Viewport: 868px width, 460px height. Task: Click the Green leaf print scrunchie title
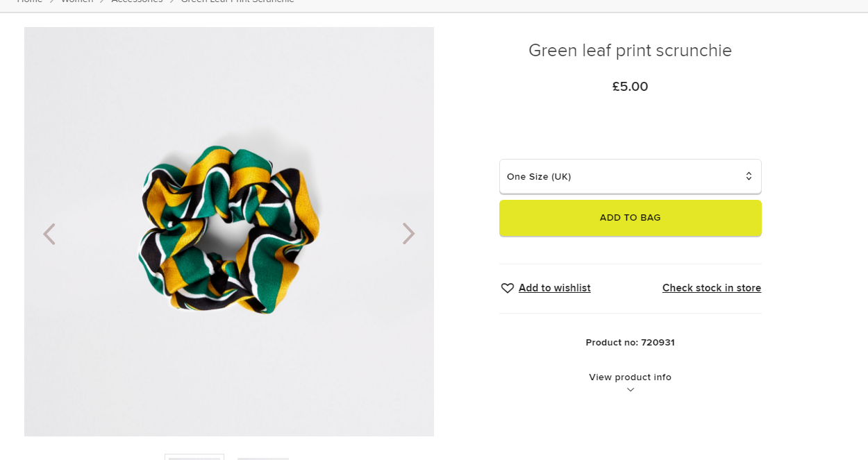tap(630, 51)
